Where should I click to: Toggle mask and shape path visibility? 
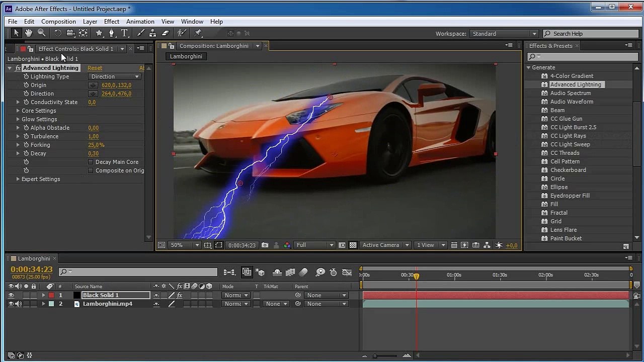click(219, 245)
